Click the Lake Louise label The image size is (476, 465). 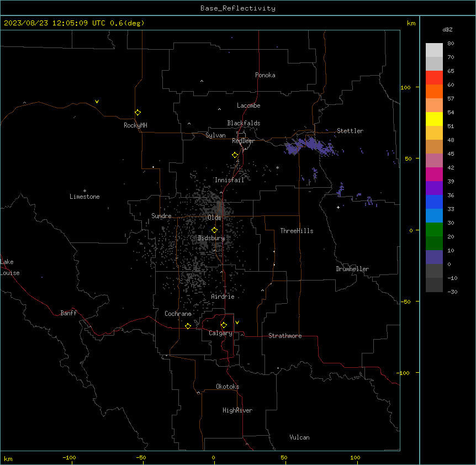(x=10, y=267)
